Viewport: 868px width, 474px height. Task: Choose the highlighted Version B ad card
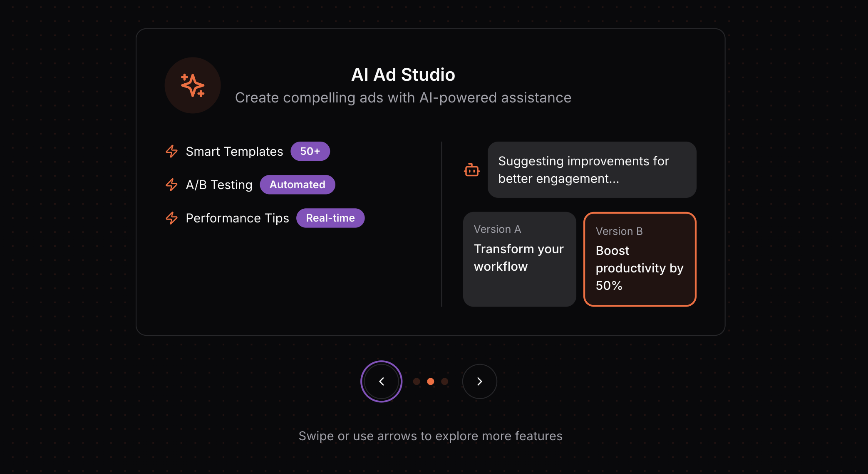640,259
